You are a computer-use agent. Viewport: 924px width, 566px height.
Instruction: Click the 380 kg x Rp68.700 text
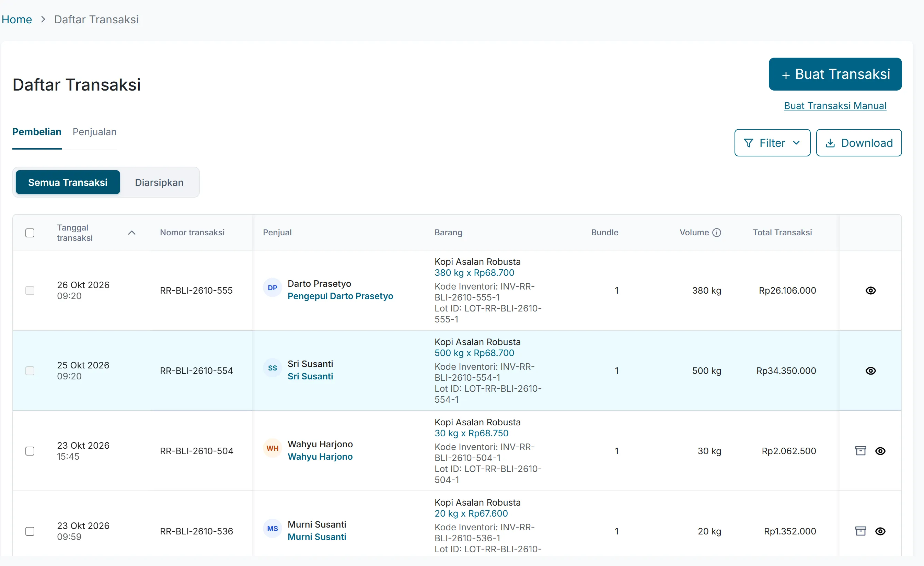[x=474, y=273]
